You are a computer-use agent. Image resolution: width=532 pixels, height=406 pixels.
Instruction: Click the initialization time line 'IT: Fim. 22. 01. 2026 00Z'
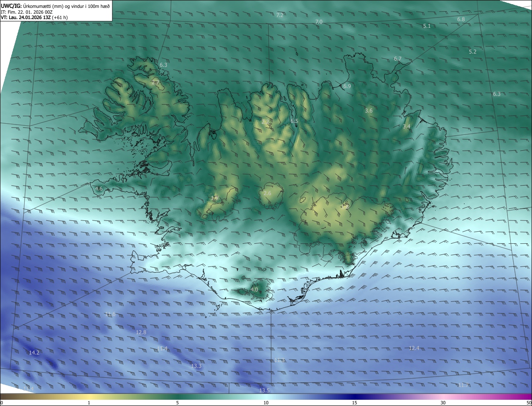pos(27,12)
